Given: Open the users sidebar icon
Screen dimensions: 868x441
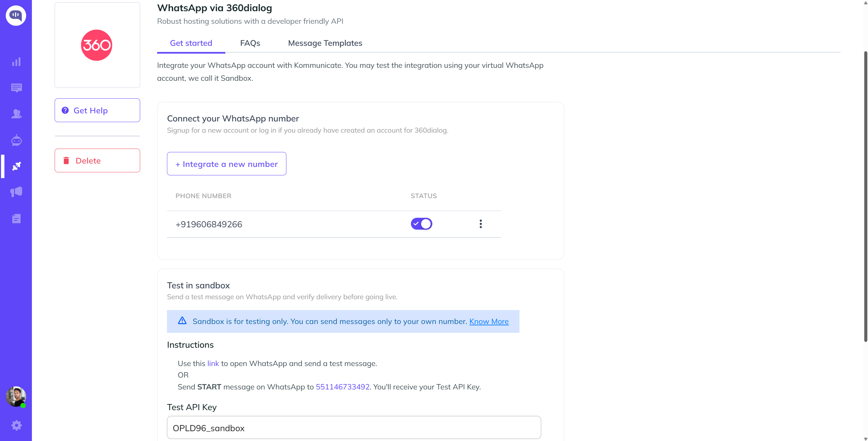Looking at the screenshot, I should tap(16, 114).
